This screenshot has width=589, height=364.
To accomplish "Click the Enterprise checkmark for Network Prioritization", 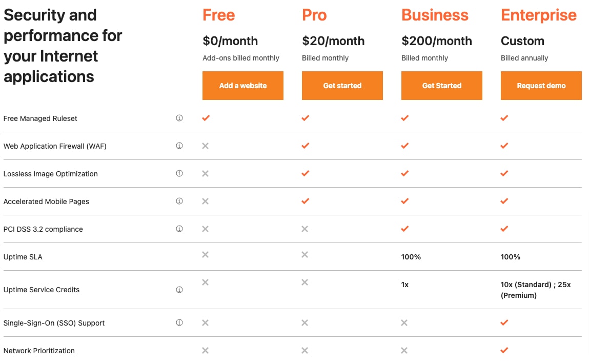I will tap(504, 350).
